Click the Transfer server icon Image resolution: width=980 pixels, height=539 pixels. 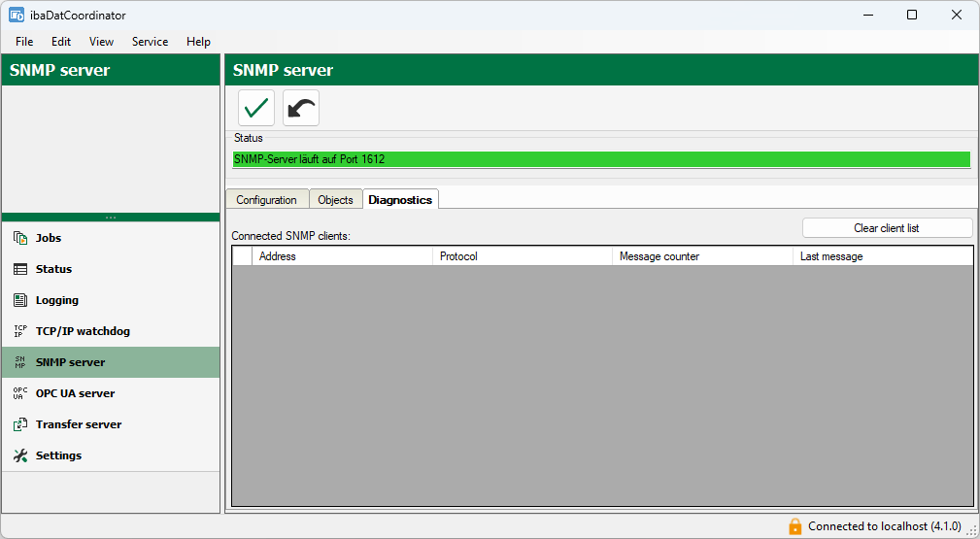(20, 424)
